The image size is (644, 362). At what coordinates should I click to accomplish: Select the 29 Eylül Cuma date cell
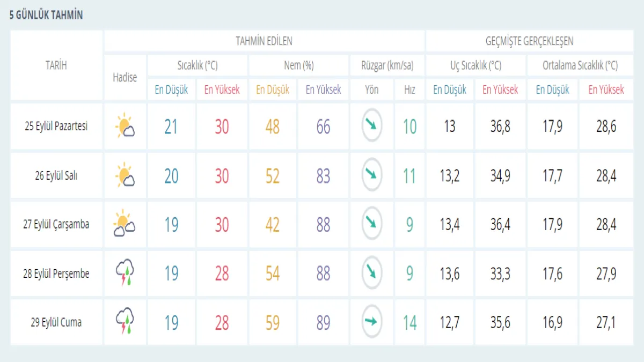[56, 322]
